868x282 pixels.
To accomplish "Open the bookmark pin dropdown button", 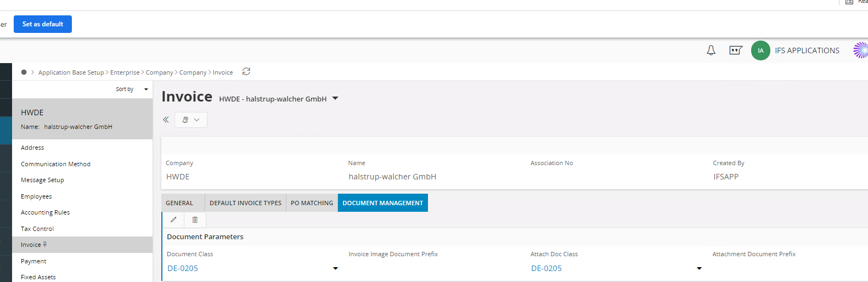I will click(x=191, y=120).
